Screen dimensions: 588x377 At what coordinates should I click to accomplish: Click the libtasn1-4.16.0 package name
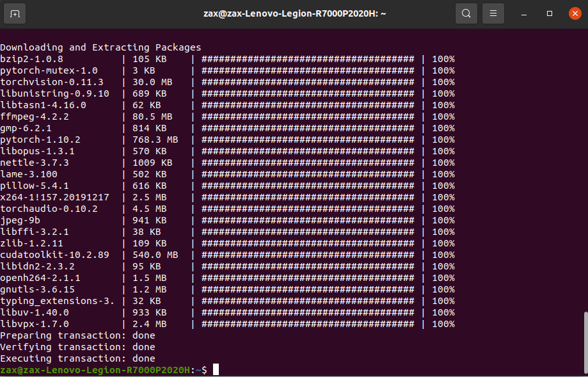coord(43,105)
